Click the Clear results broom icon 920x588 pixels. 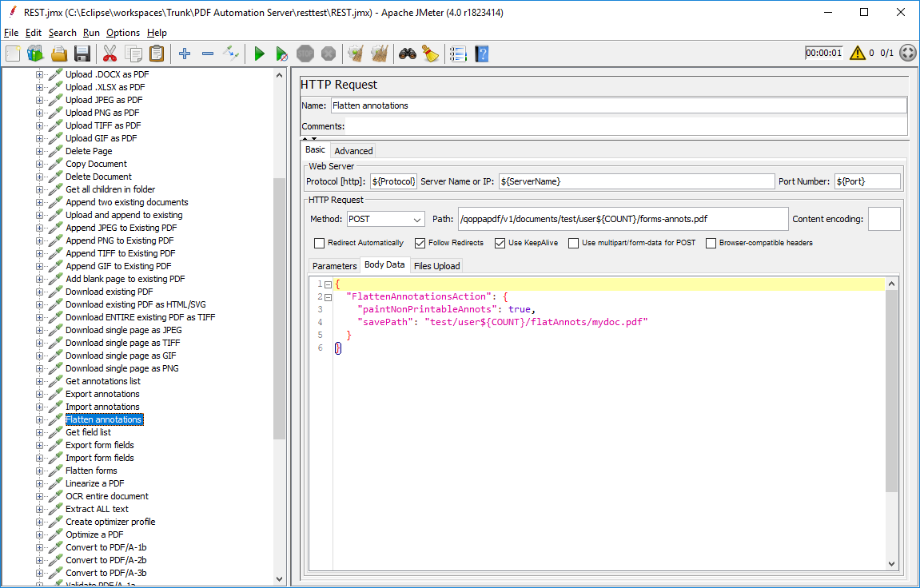click(x=356, y=54)
